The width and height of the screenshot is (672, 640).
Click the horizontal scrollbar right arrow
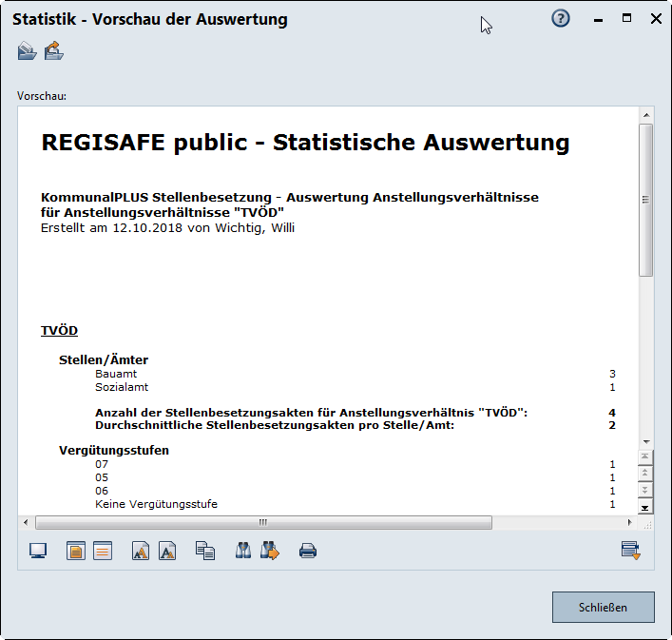[x=629, y=522]
